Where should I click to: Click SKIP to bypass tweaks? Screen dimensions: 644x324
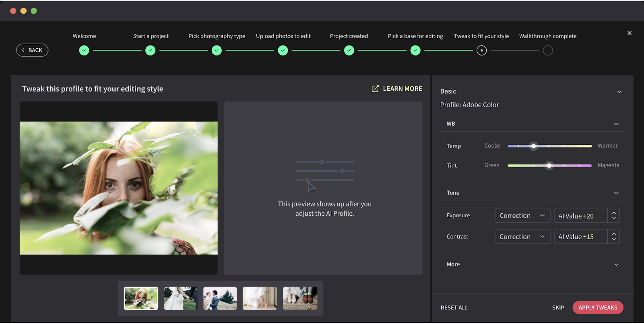pyautogui.click(x=558, y=307)
